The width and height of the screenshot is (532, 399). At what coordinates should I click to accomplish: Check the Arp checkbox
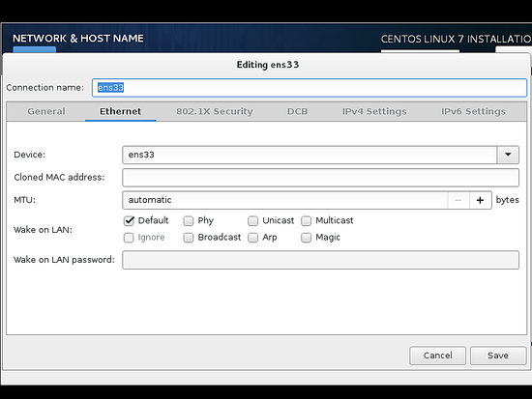click(x=252, y=238)
